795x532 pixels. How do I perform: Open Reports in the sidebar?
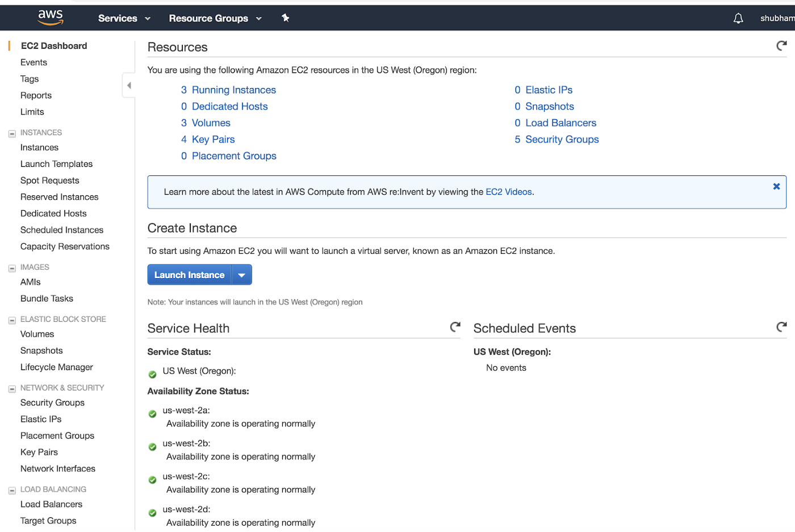coord(36,95)
